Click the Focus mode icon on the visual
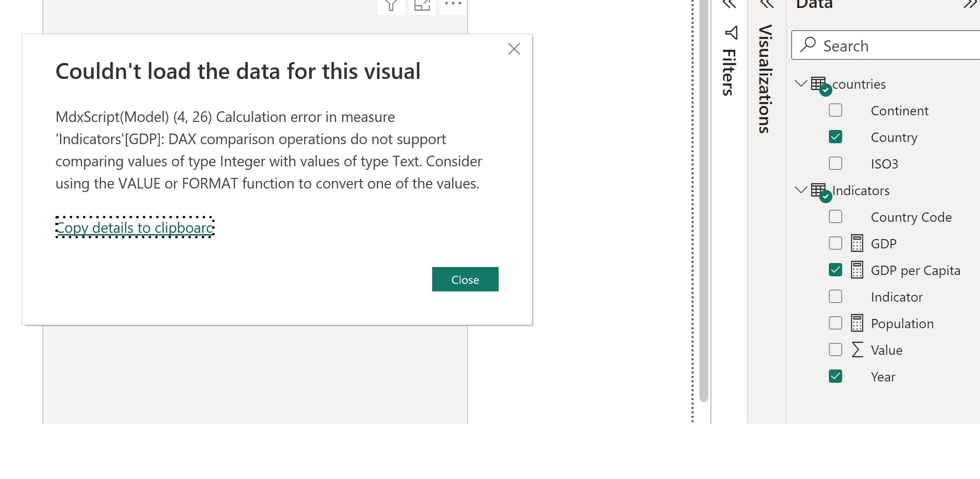Viewport: 980px width, 479px height. coord(422,5)
